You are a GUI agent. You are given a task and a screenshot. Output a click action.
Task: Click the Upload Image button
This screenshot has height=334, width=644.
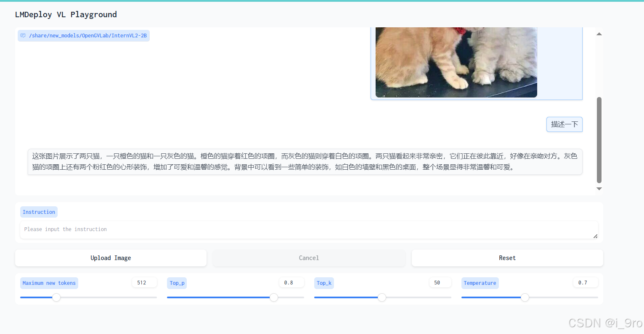(x=111, y=258)
